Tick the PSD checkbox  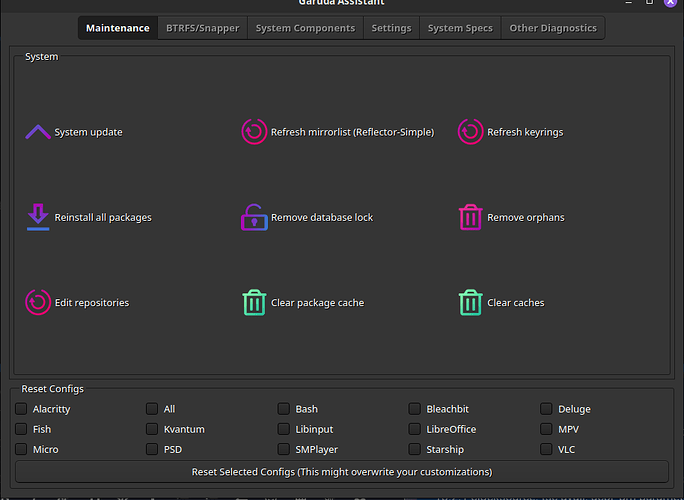pos(152,449)
